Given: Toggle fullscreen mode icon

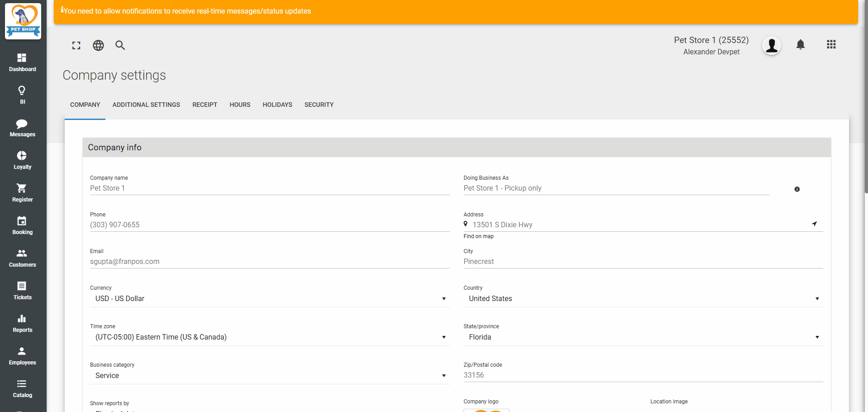Looking at the screenshot, I should point(76,45).
